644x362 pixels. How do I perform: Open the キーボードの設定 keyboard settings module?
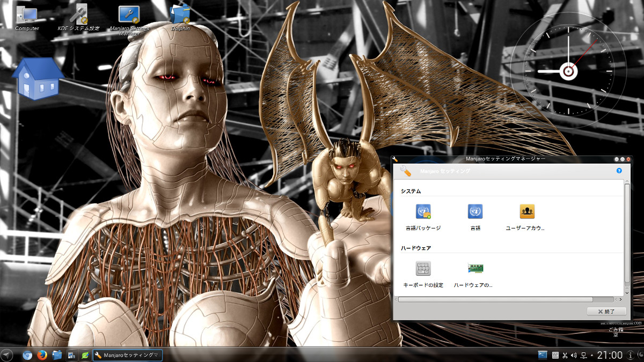click(423, 274)
